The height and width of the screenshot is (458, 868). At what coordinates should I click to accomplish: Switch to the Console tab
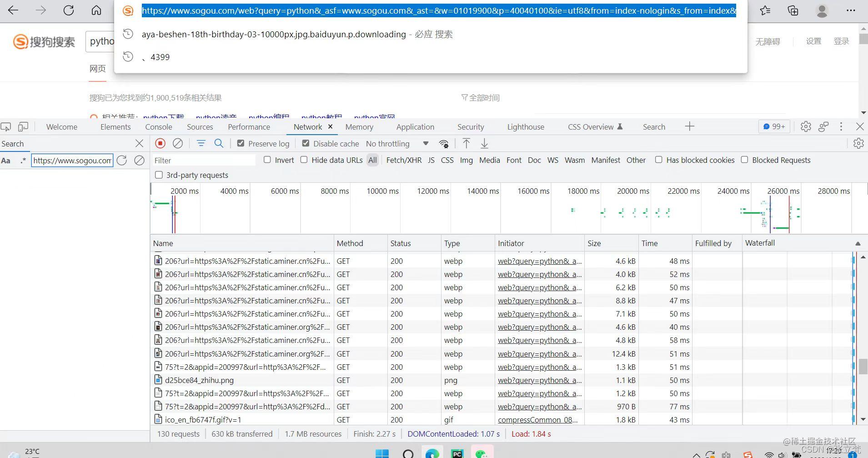[159, 127]
